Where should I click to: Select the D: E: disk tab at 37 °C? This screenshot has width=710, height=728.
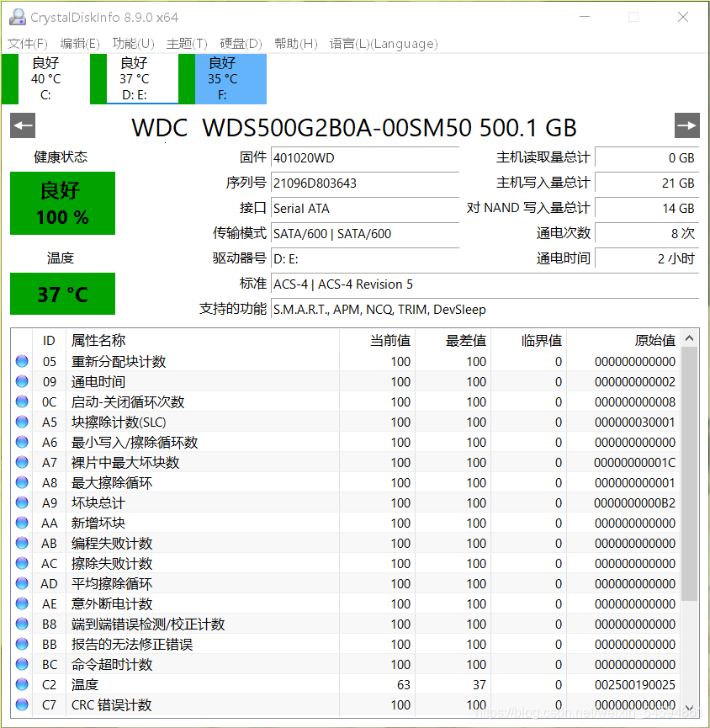pyautogui.click(x=134, y=79)
